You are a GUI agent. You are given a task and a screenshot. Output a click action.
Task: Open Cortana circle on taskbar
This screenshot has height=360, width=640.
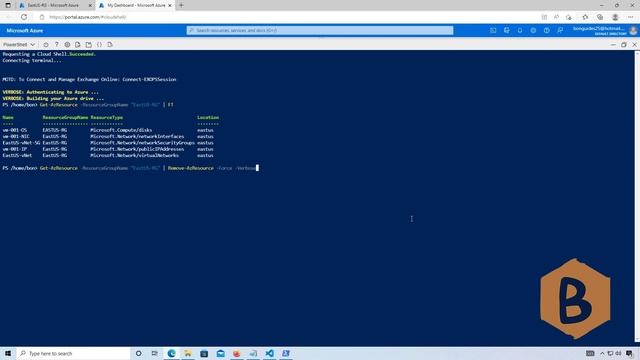pos(138,353)
